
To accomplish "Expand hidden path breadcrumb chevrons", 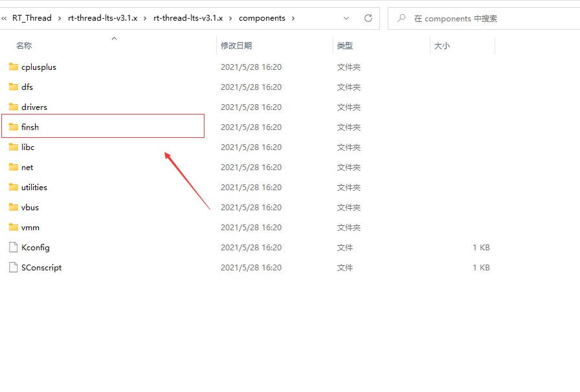I will click(4, 18).
